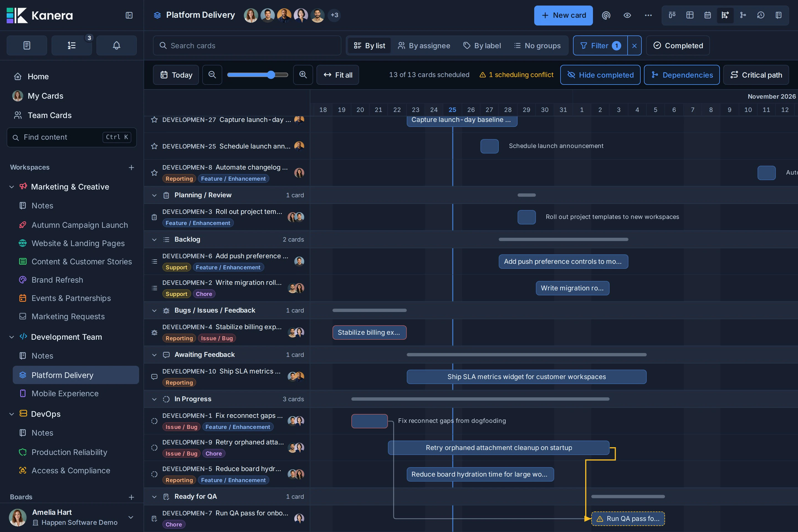Open the 1 scheduling conflict warning
Screen dimensions: 798x532
click(x=516, y=75)
